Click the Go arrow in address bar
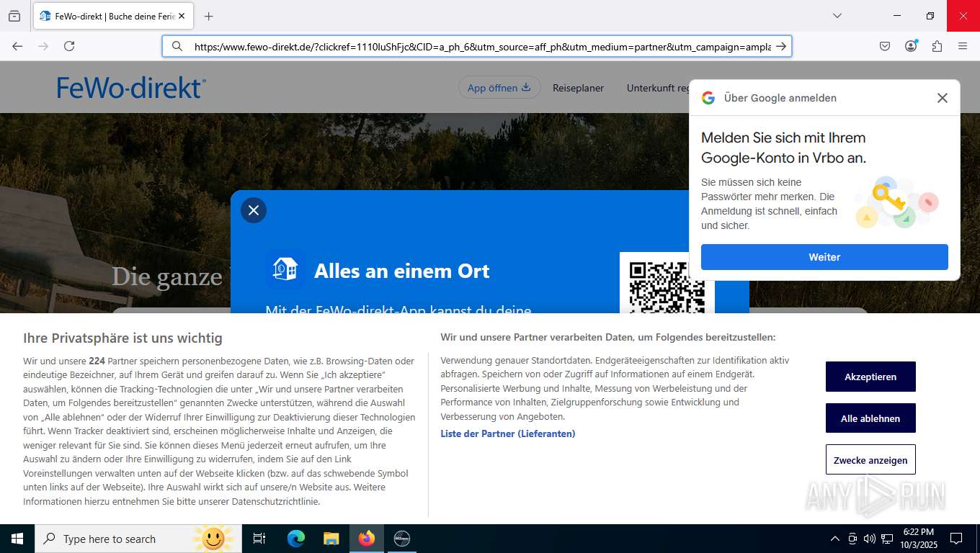This screenshot has width=980, height=553. coord(781,46)
